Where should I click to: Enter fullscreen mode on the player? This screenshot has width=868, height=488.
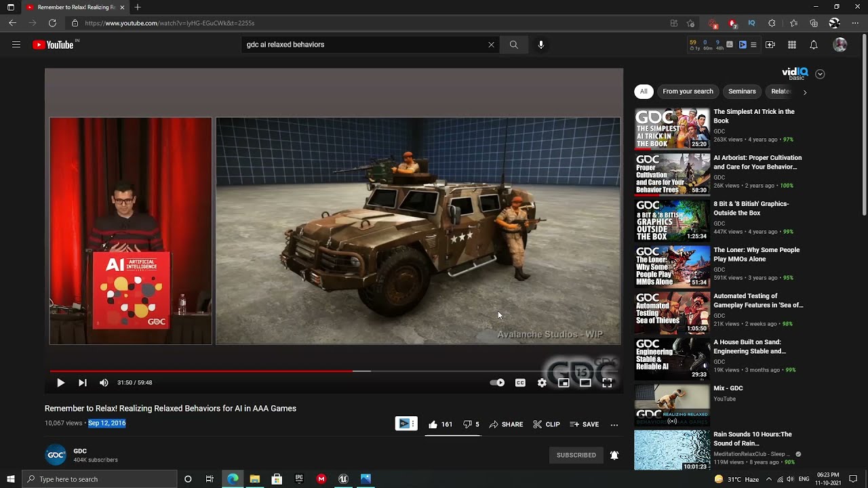tap(607, 383)
